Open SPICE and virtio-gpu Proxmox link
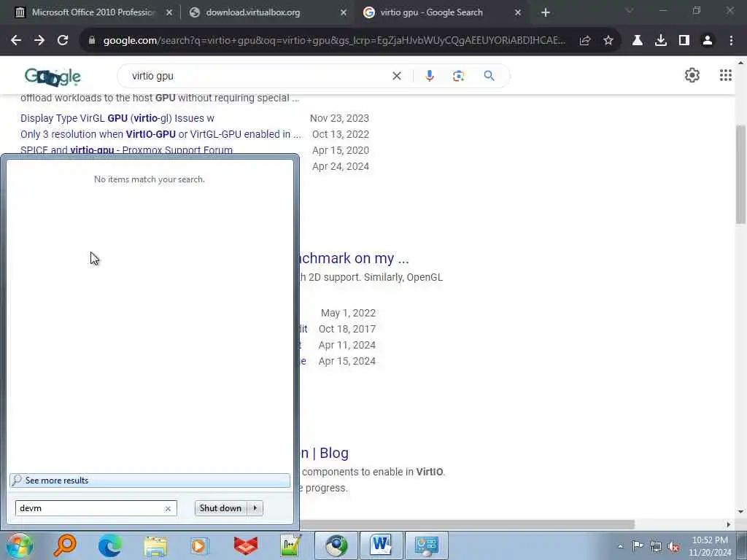Screen dimensions: 747x560 pos(126,150)
